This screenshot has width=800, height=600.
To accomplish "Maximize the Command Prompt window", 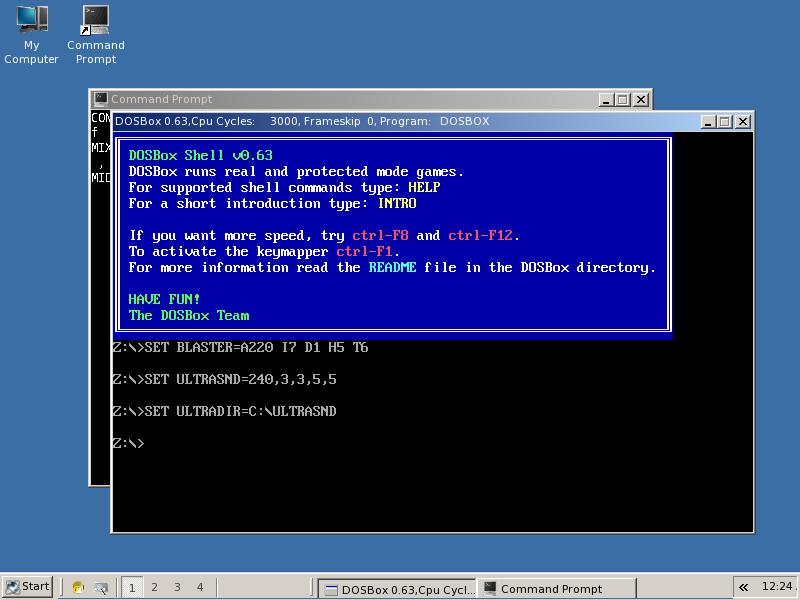I will 625,99.
